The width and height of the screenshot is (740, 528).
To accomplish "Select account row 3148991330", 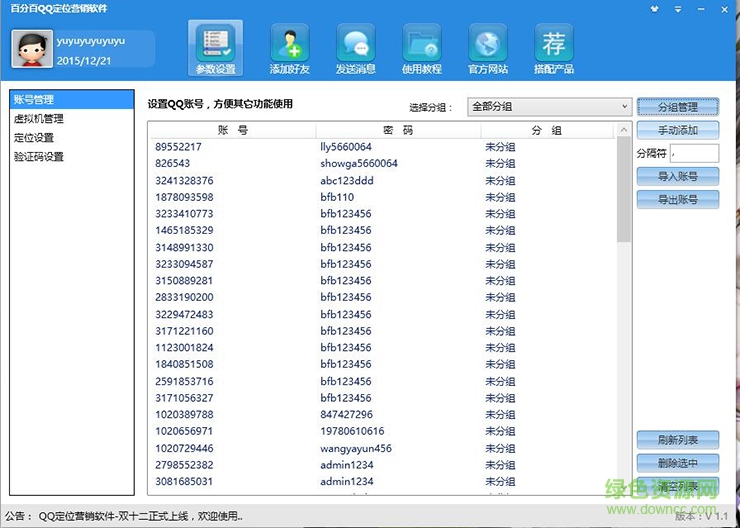I will click(383, 247).
